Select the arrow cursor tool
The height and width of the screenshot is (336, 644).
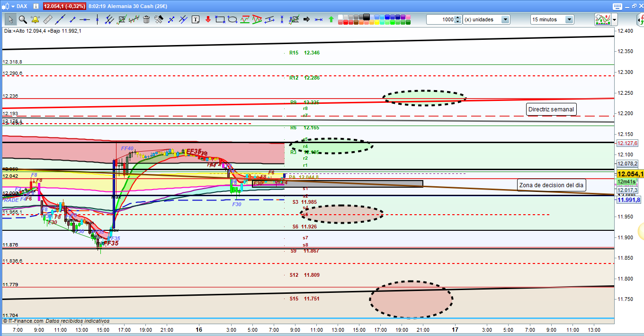(10, 19)
